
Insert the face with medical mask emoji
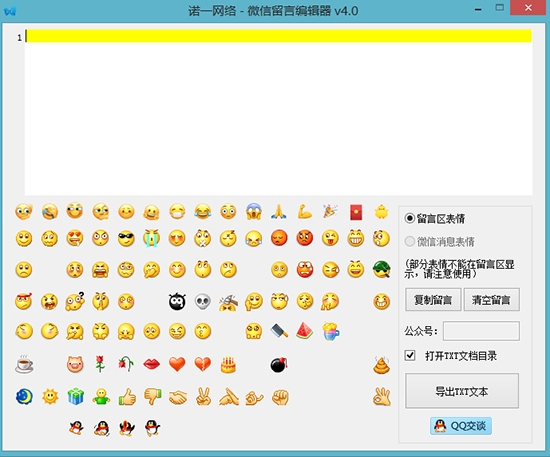(177, 212)
